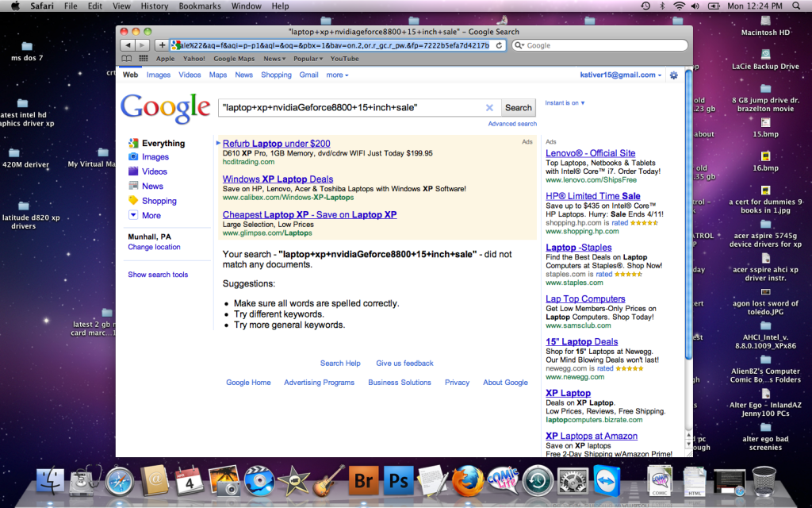Screen dimensions: 812x508
Task: Launch Adobe Bridge from the dock
Action: 363,480
